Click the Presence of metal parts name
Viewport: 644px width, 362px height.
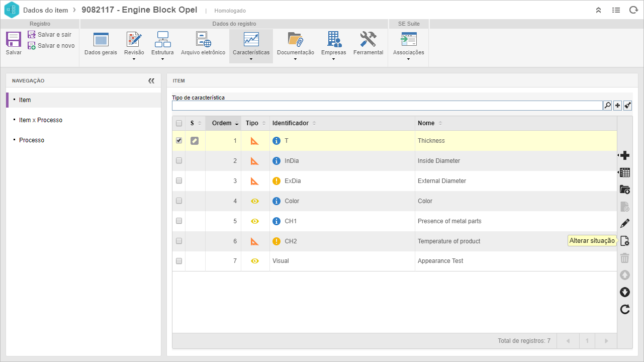click(x=449, y=221)
